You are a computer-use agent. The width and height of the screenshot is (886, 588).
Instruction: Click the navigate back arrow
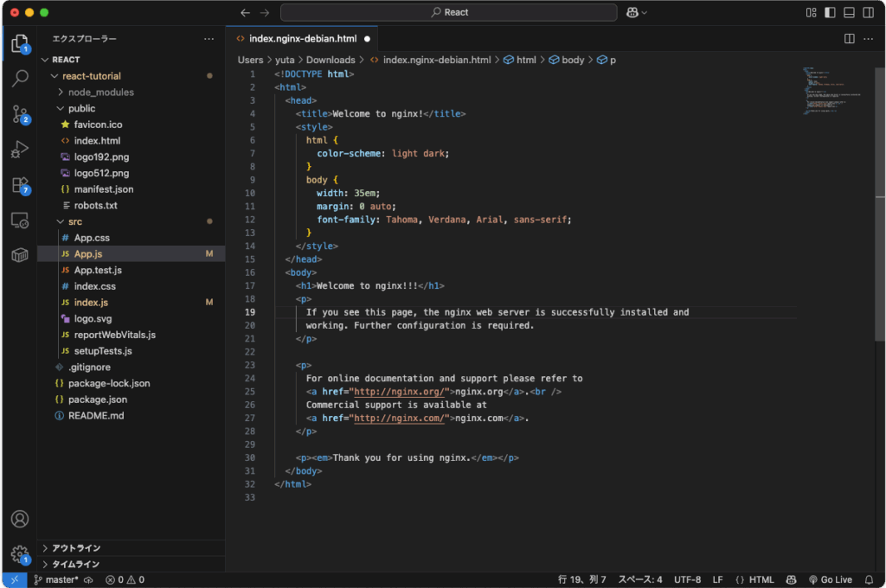[x=245, y=12]
